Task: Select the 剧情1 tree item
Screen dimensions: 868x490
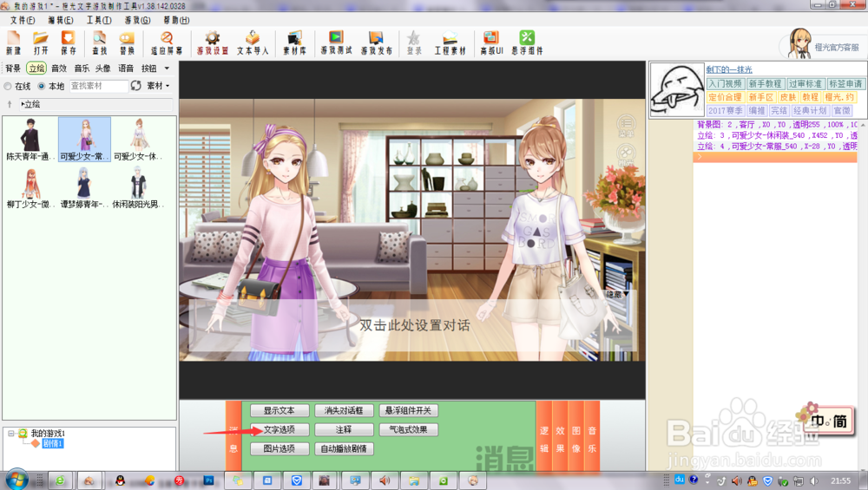Action: click(x=53, y=443)
